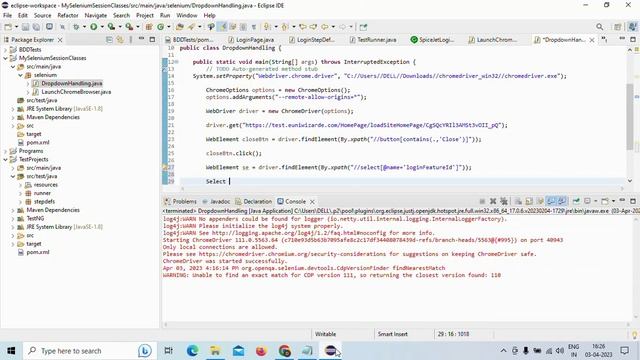The image size is (640, 360).
Task: Click the Open Type toolbar icon
Action: click(x=180, y=27)
